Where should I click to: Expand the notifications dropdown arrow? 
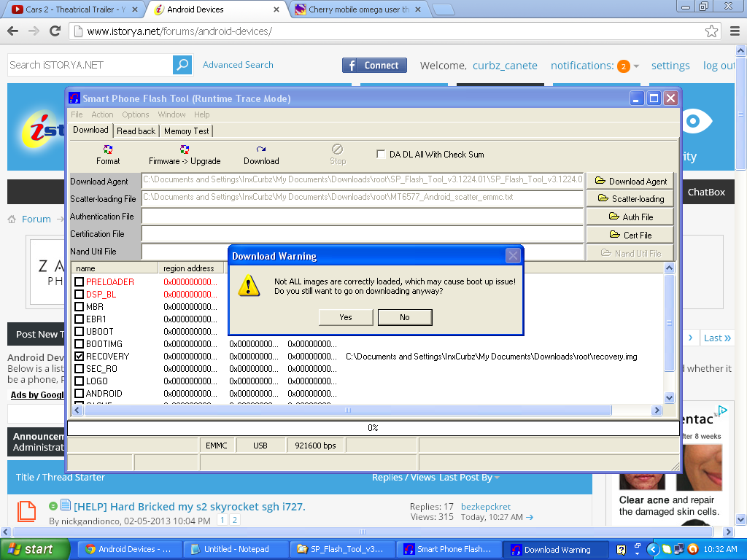636,66
